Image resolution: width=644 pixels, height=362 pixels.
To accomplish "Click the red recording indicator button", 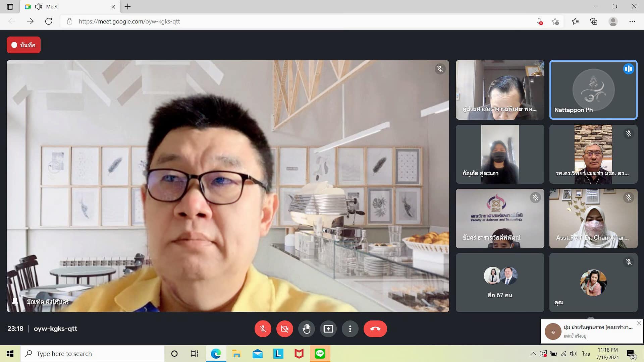I will point(23,45).
